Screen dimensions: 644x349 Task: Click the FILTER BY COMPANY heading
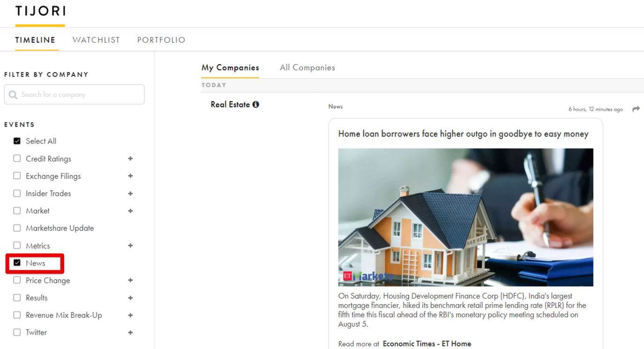point(46,74)
